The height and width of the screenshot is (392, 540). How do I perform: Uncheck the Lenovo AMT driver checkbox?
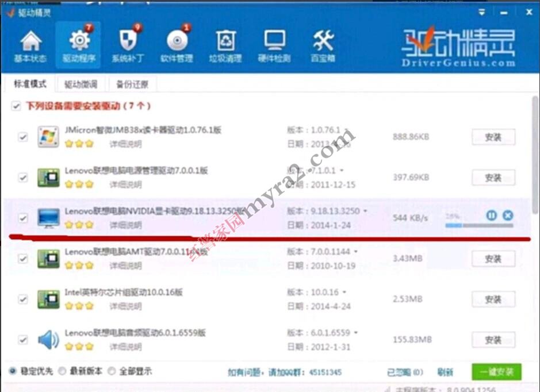pyautogui.click(x=23, y=259)
